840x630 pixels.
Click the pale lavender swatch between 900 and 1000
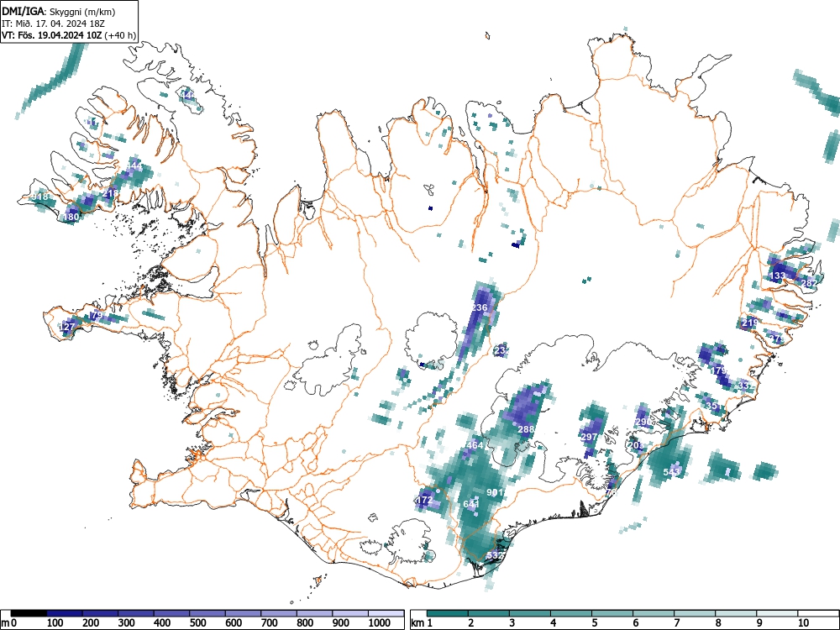[x=350, y=613]
